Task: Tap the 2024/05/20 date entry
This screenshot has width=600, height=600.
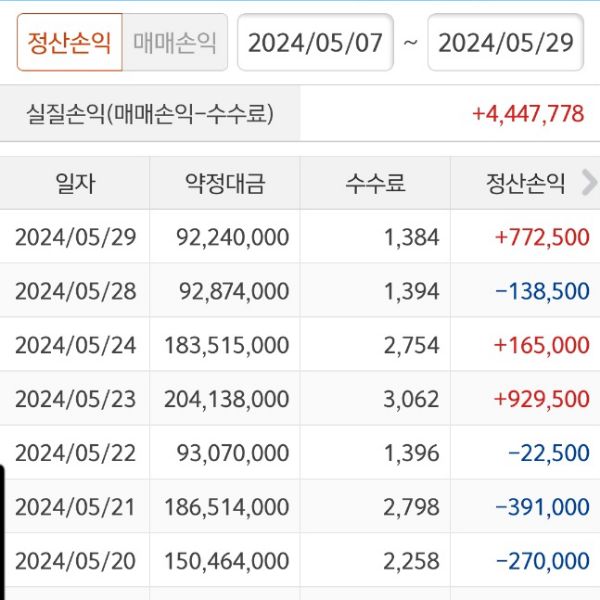Action: 75,561
